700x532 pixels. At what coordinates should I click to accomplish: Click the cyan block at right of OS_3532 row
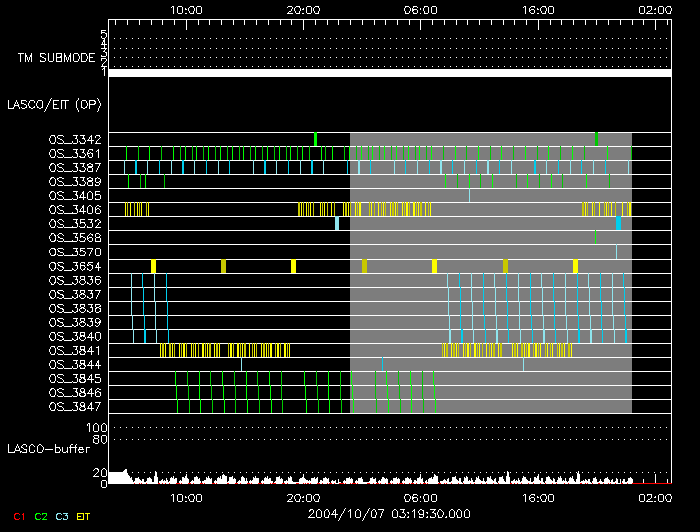coord(619,223)
